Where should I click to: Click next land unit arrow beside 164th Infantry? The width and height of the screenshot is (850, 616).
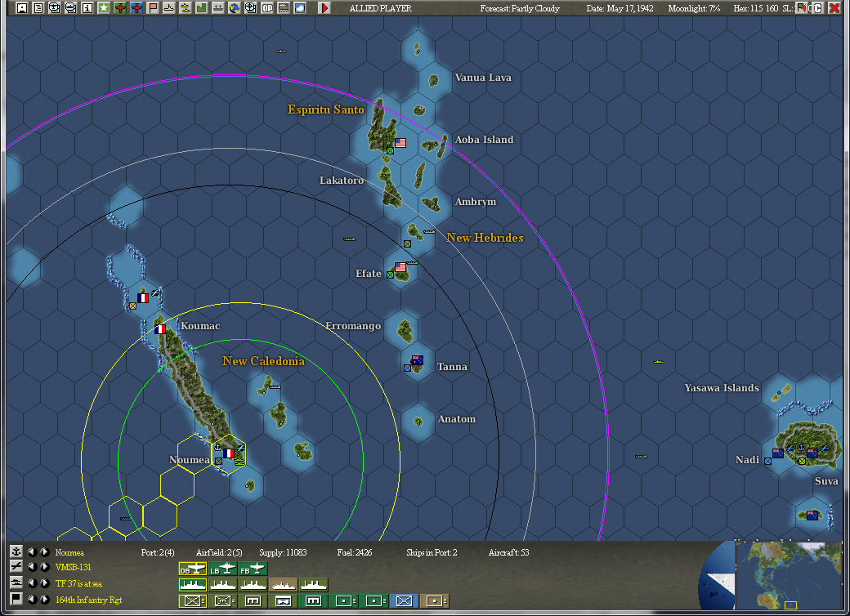(x=45, y=599)
